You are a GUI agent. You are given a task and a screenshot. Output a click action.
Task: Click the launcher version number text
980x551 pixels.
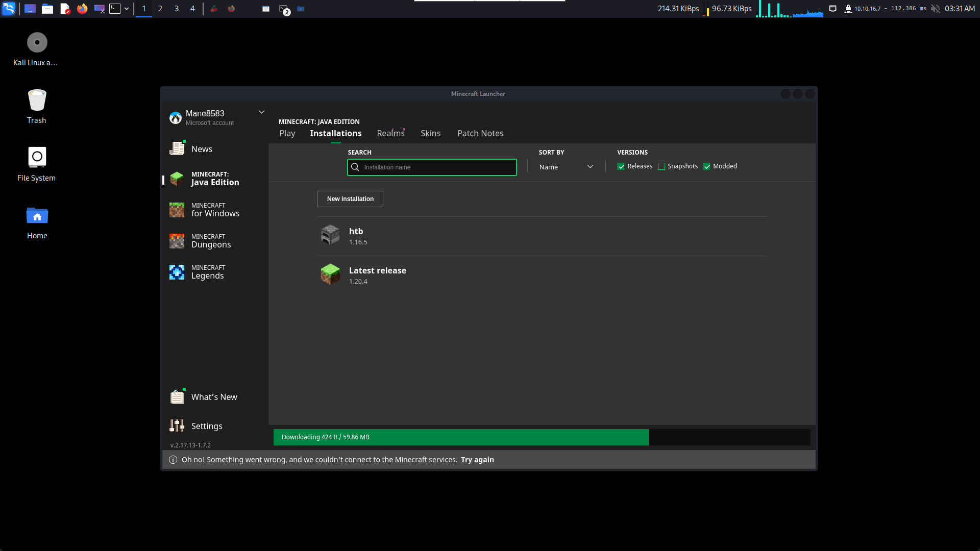(190, 445)
